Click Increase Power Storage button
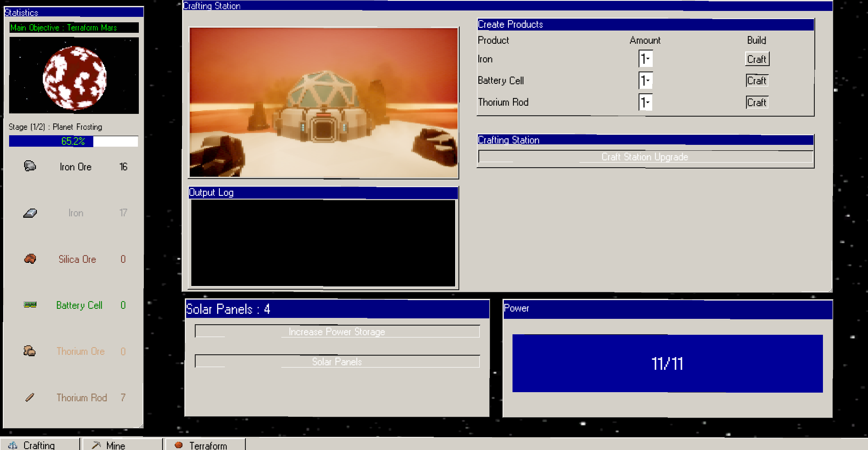This screenshot has height=450, width=868. [x=337, y=332]
